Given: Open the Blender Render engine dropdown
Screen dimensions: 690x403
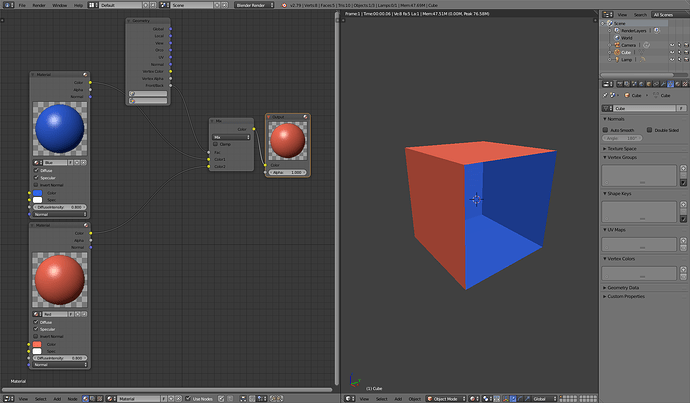Looking at the screenshot, I should 254,5.
